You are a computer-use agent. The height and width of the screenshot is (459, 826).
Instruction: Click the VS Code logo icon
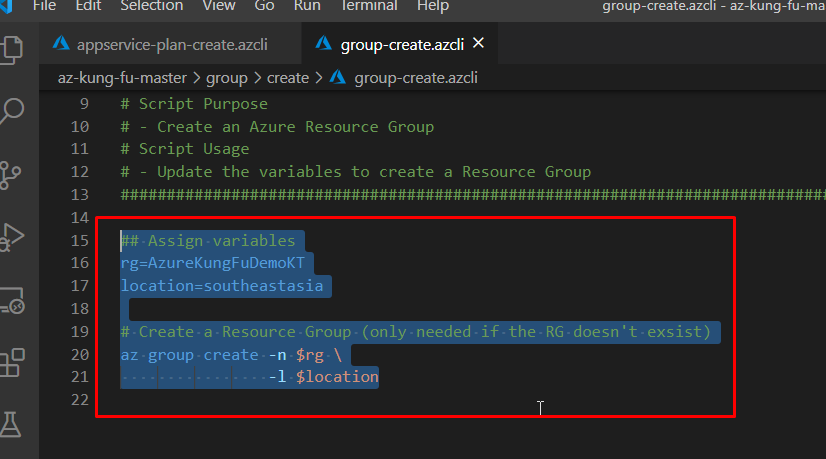pyautogui.click(x=9, y=6)
